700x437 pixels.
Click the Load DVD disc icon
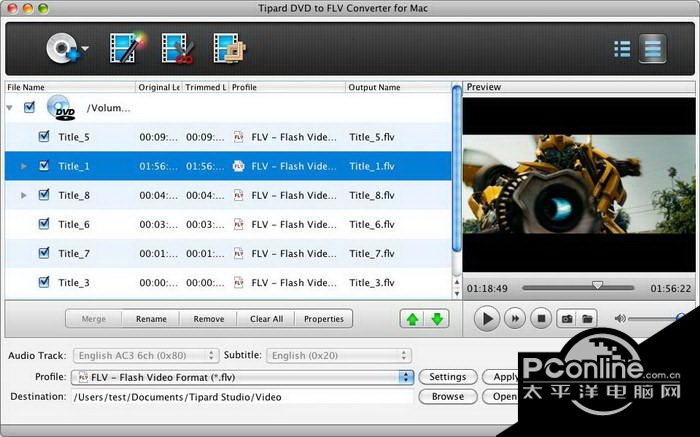(62, 49)
